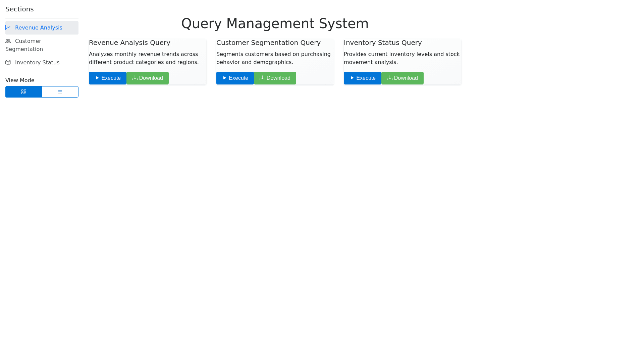
Task: Execute the Revenue Analysis Query
Action: [108, 78]
